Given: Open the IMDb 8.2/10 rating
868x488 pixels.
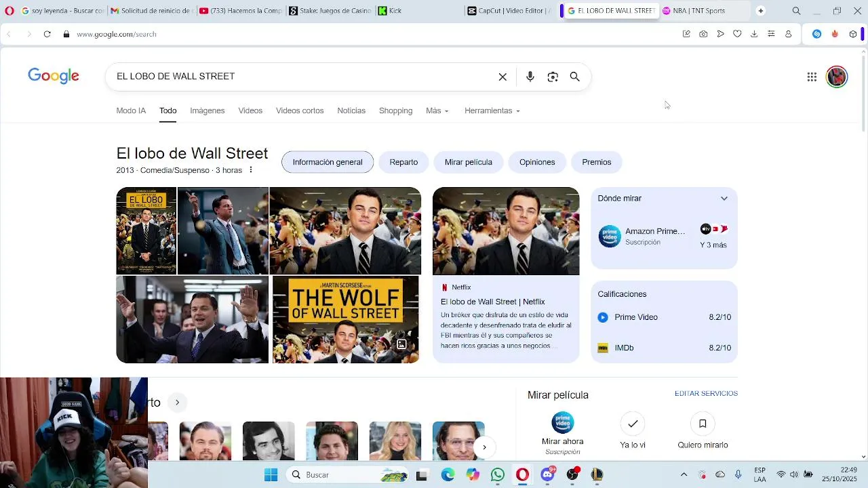Looking at the screenshot, I should point(664,348).
